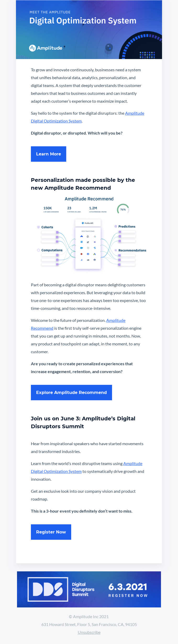Click the Learn More button
Screen dimensions: 178x644
[48, 154]
